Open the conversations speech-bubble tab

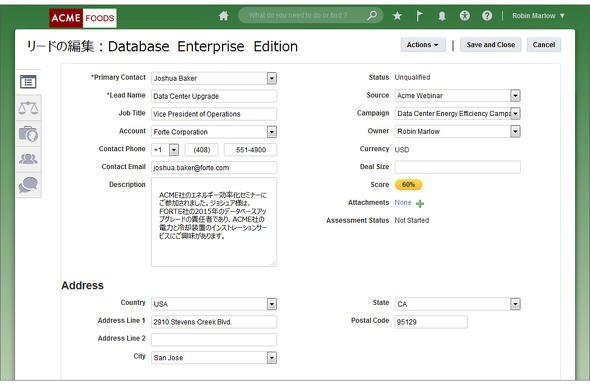pos(28,185)
